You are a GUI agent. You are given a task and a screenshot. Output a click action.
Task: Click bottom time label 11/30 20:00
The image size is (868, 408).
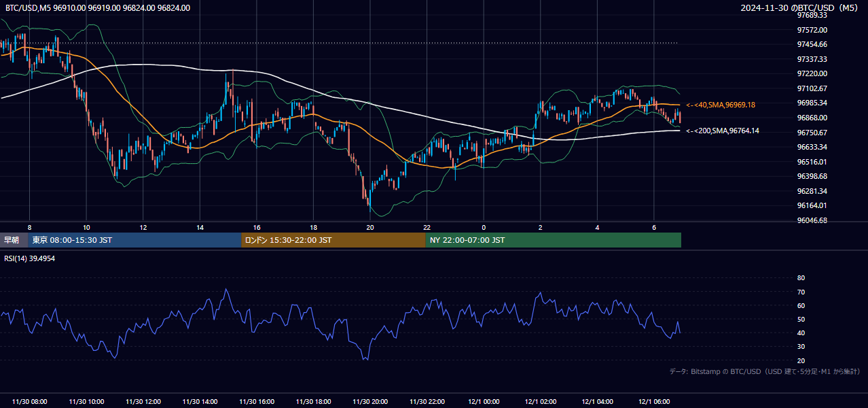370,402
